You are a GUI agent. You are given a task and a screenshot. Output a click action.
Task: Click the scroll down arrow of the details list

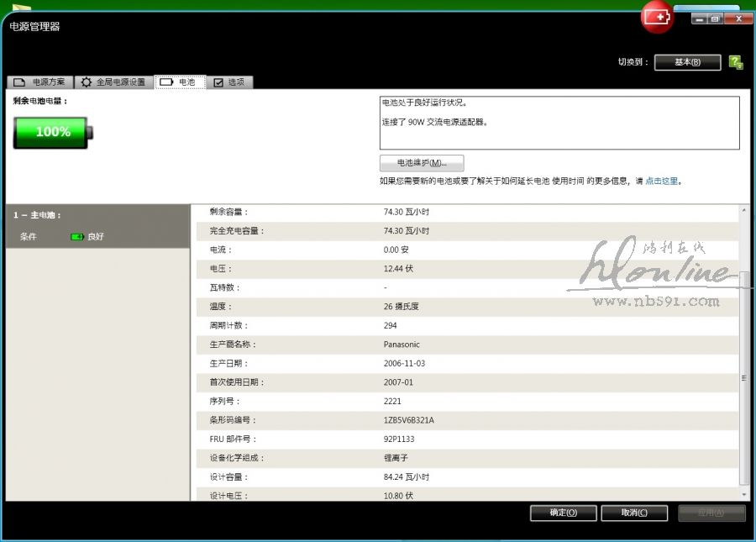(743, 495)
